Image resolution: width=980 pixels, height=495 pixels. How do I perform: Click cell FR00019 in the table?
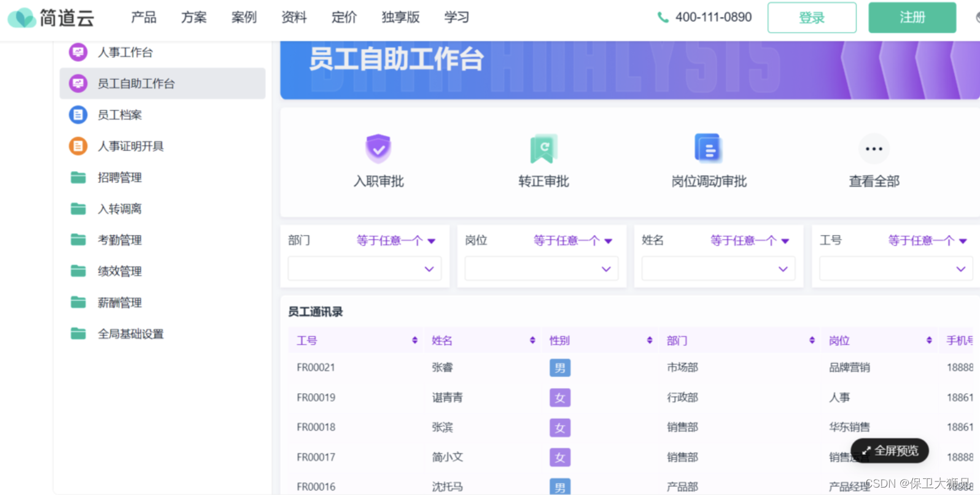(x=316, y=397)
